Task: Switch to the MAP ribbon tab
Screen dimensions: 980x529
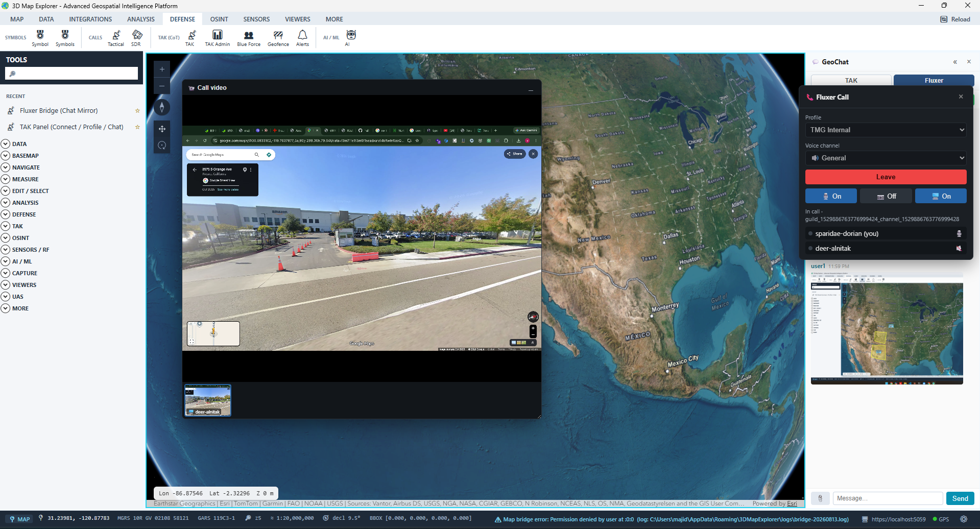Action: (x=17, y=19)
